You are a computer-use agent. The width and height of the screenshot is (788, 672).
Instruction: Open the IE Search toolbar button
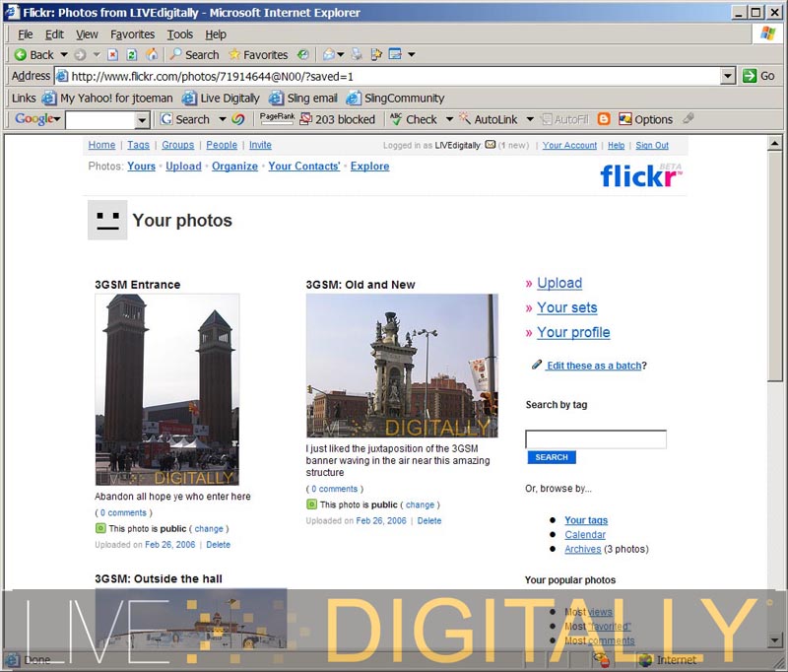tap(193, 55)
